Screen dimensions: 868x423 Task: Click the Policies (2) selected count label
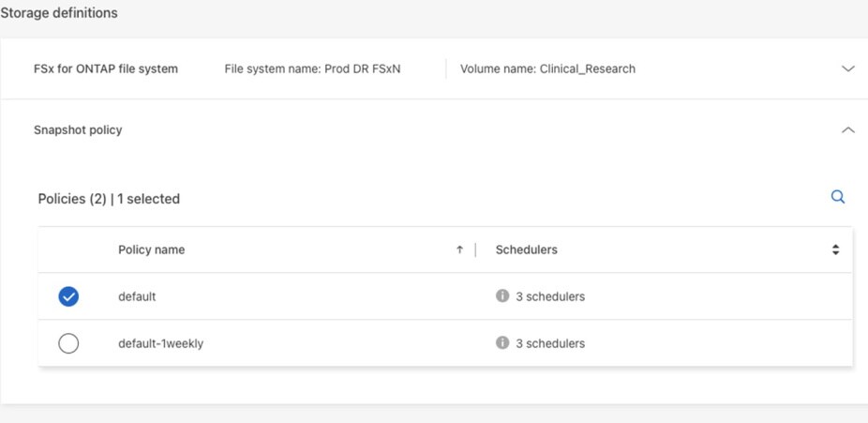pyautogui.click(x=109, y=199)
